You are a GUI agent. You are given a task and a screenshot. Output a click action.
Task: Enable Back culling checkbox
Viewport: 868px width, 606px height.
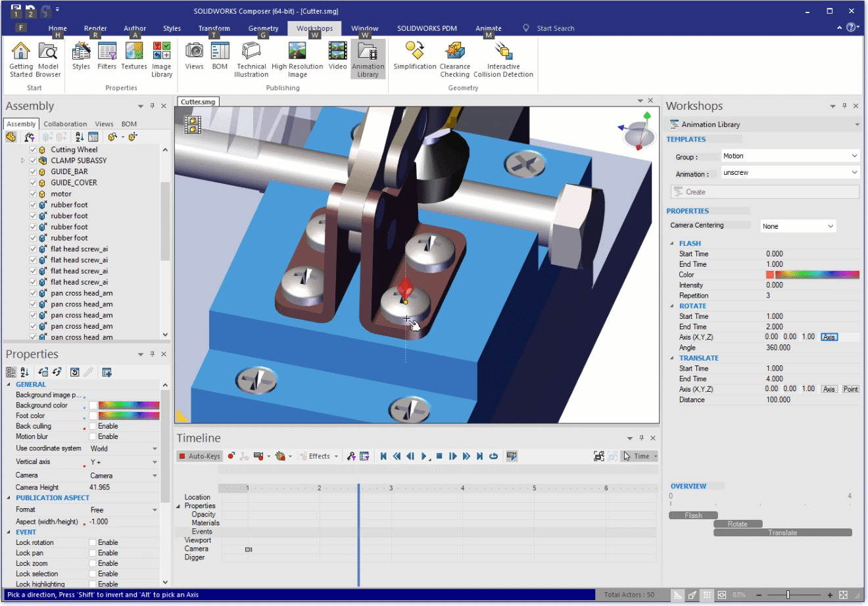tap(93, 426)
